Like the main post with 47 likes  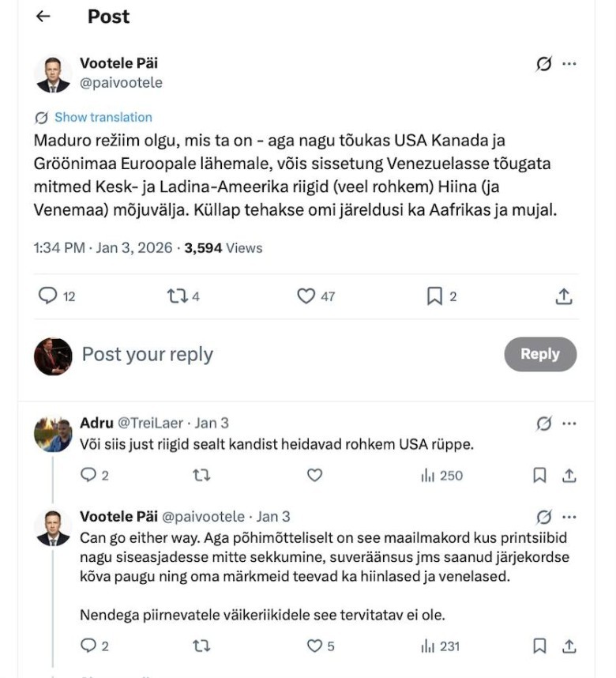[306, 296]
